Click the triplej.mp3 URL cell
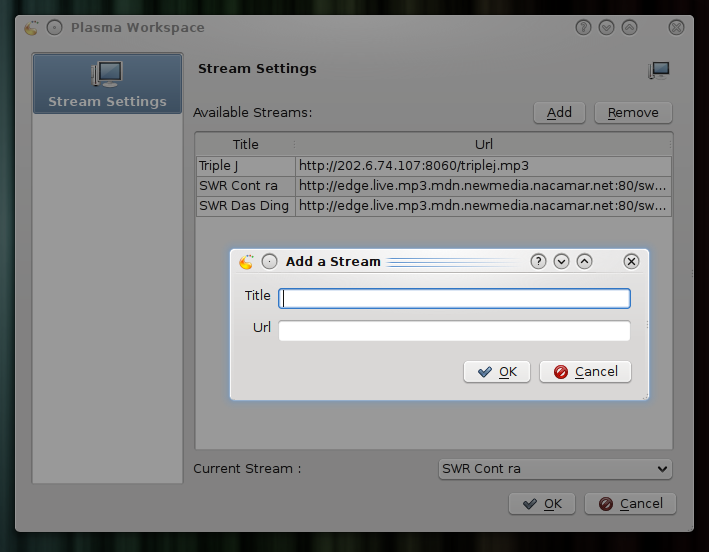Viewport: 709px width, 552px height. pyautogui.click(x=483, y=166)
